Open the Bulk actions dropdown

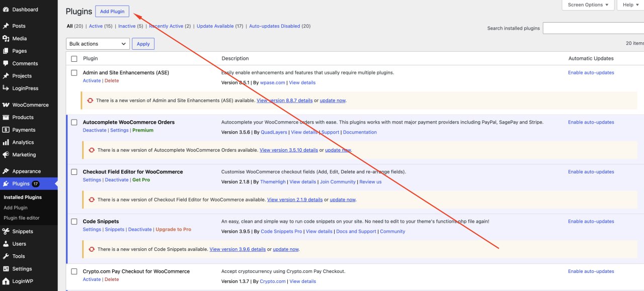(98, 44)
